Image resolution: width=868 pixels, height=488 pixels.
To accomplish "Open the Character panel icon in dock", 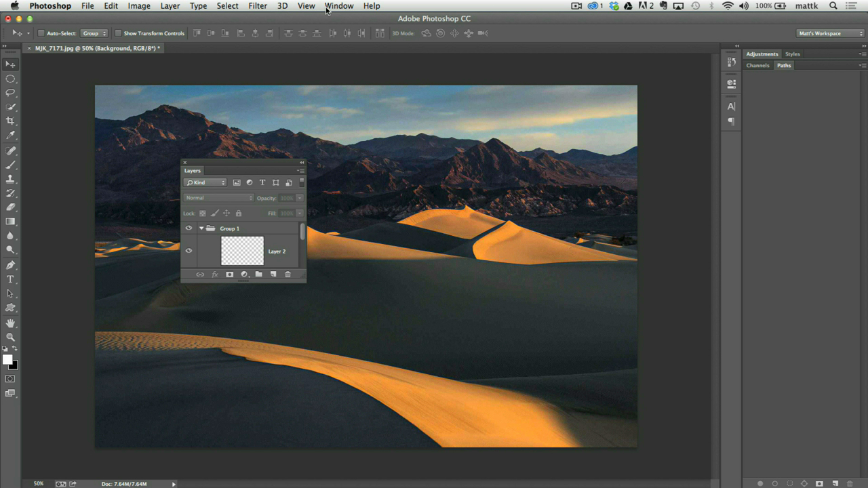I will (x=731, y=106).
